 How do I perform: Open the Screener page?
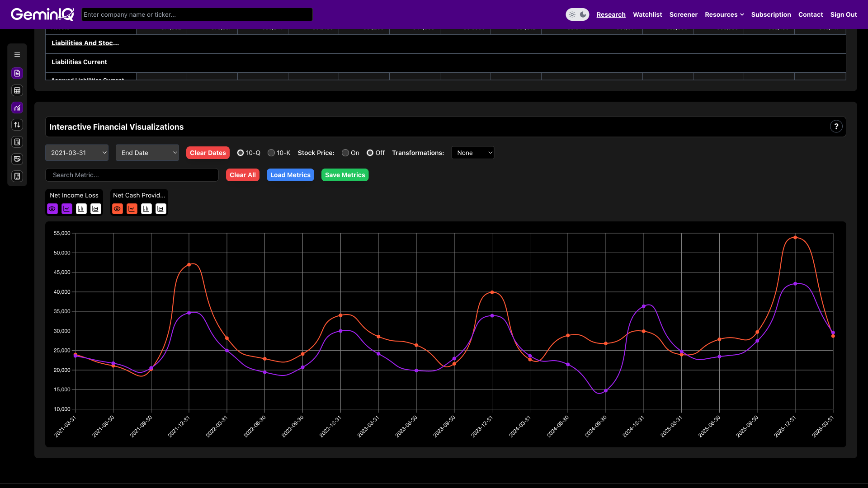683,14
